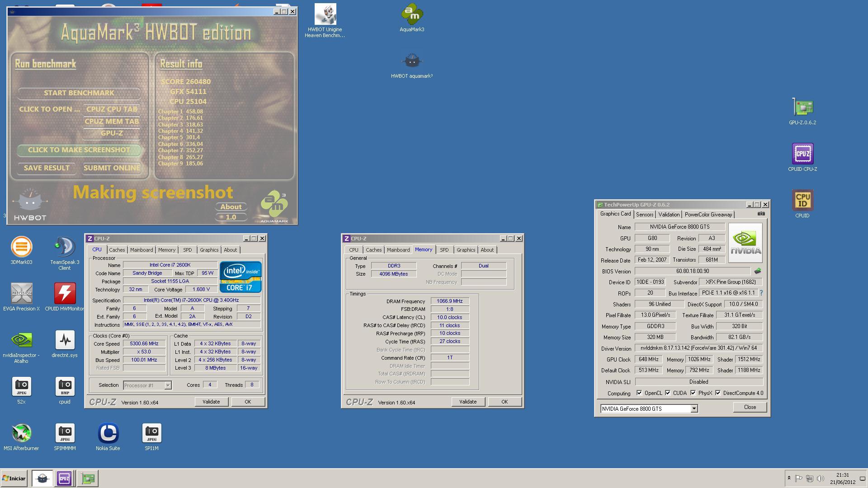Open PowerColor Giveaway tab in GPU-Z
868x488 pixels.
(708, 215)
